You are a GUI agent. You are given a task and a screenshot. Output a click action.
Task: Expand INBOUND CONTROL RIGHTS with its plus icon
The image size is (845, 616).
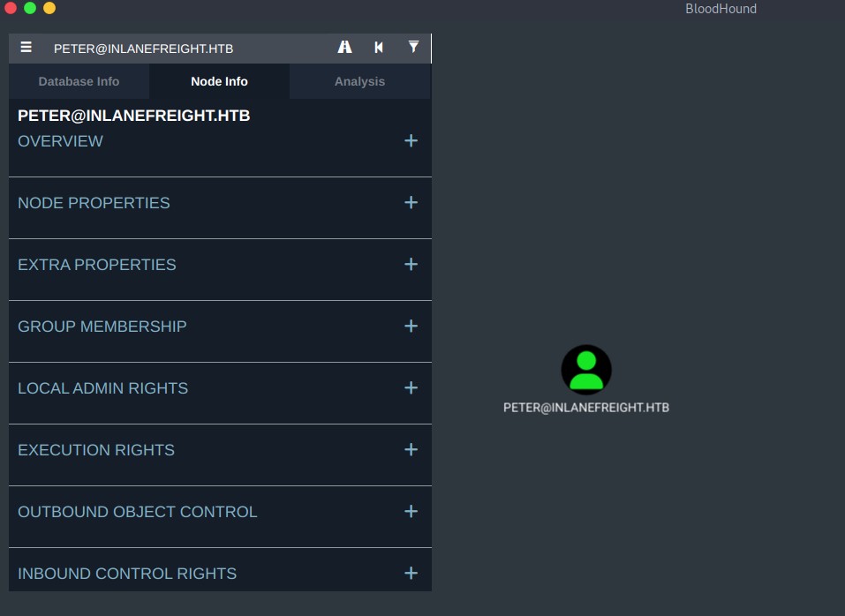click(x=411, y=573)
